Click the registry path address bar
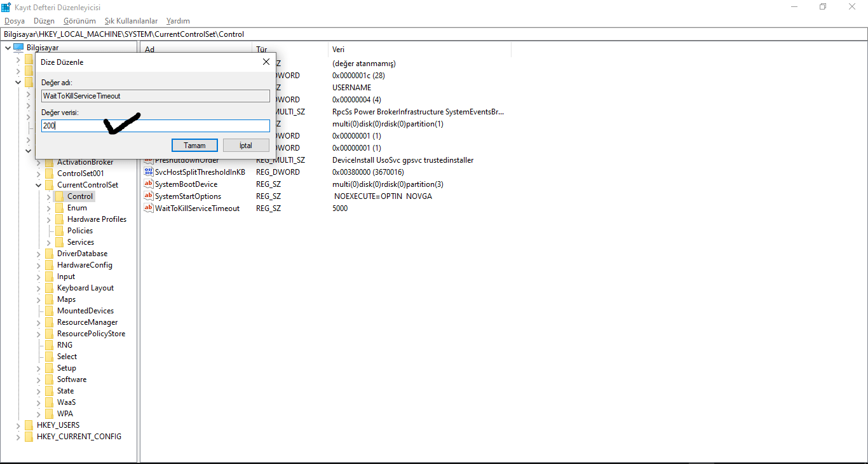This screenshot has width=868, height=464. point(434,34)
